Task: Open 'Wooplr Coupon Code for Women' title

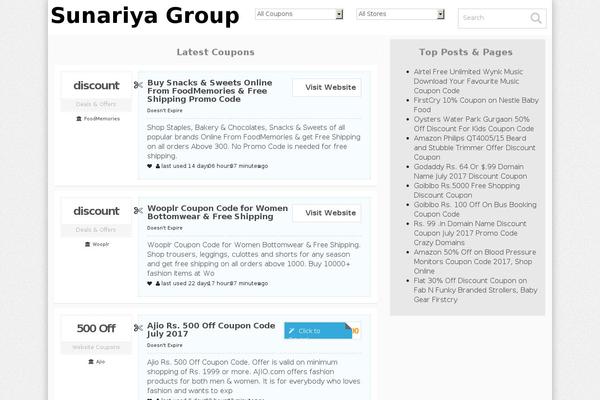Action: [217, 212]
